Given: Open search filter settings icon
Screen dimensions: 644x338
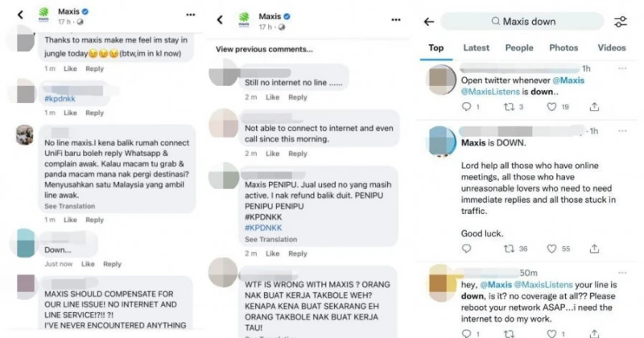Looking at the screenshot, I should 621,22.
